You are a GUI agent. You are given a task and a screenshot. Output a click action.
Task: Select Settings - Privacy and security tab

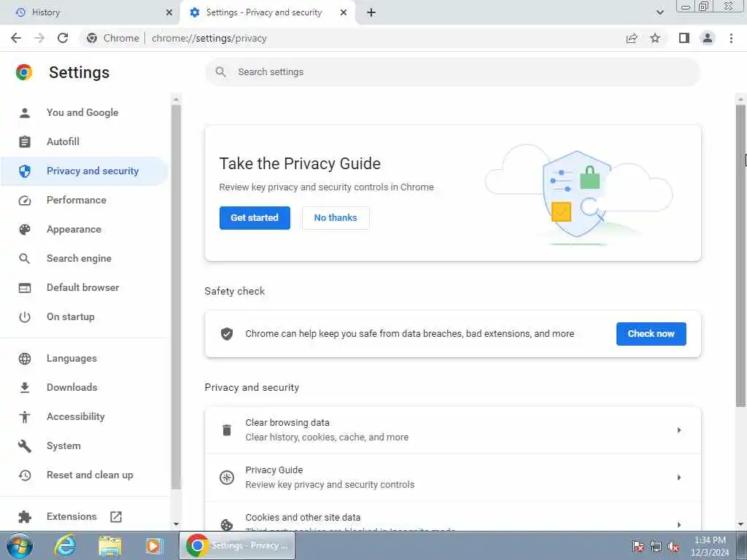coord(268,12)
